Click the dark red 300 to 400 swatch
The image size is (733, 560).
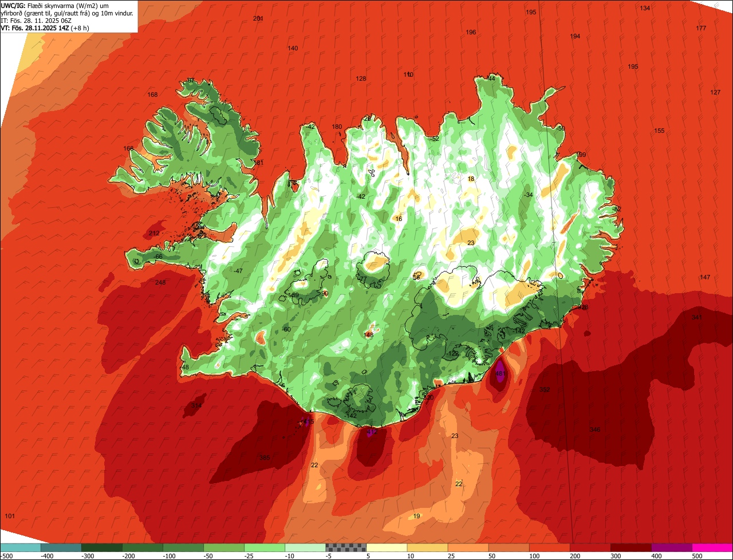pos(630,547)
